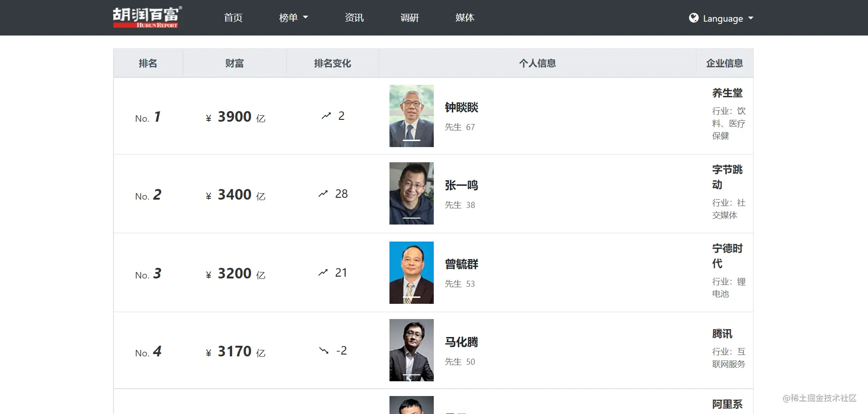The image size is (868, 414).
Task: Click the photo of 曾毓群
Action: (412, 273)
